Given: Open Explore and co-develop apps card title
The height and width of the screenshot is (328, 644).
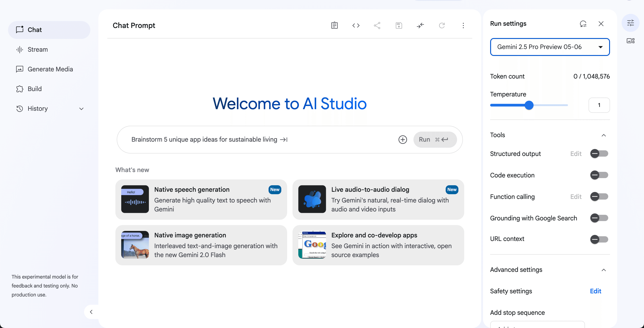Looking at the screenshot, I should [374, 235].
